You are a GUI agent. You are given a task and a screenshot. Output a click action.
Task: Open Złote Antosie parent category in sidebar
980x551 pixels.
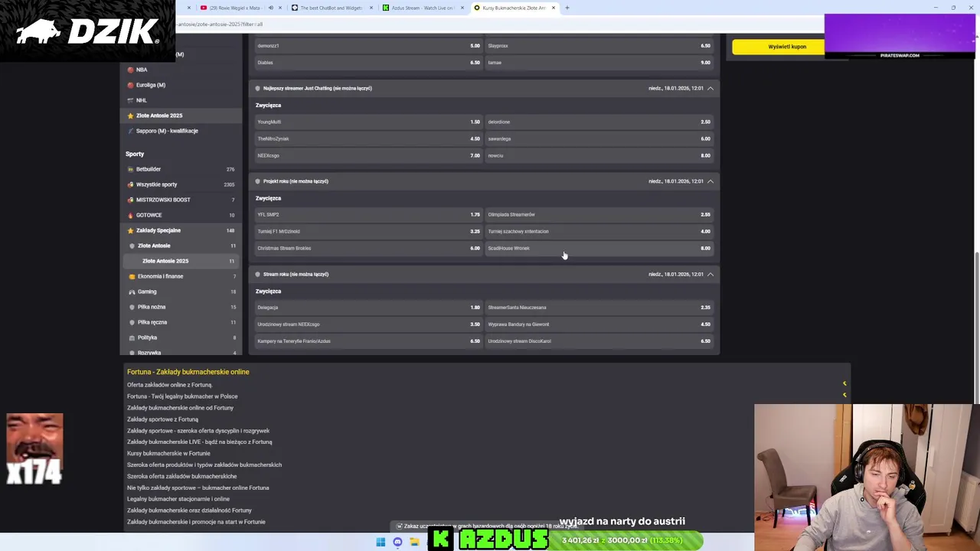[x=182, y=246]
